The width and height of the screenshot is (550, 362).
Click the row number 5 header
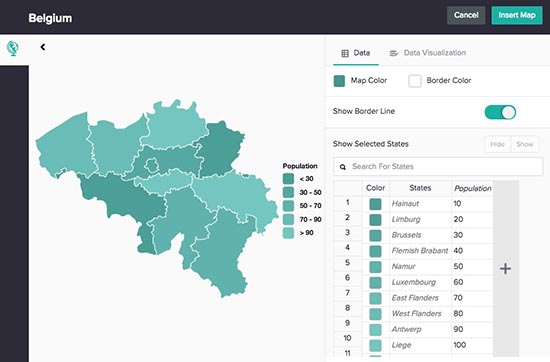click(x=348, y=263)
